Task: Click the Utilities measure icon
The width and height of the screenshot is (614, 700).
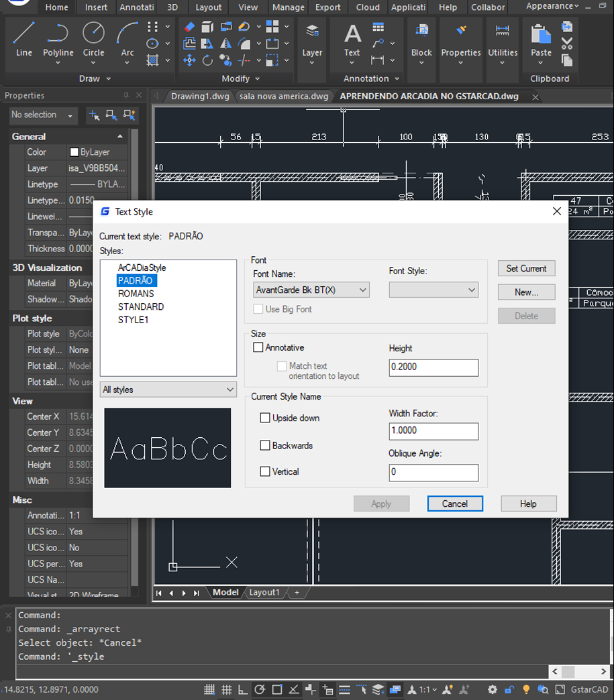Action: click(503, 31)
